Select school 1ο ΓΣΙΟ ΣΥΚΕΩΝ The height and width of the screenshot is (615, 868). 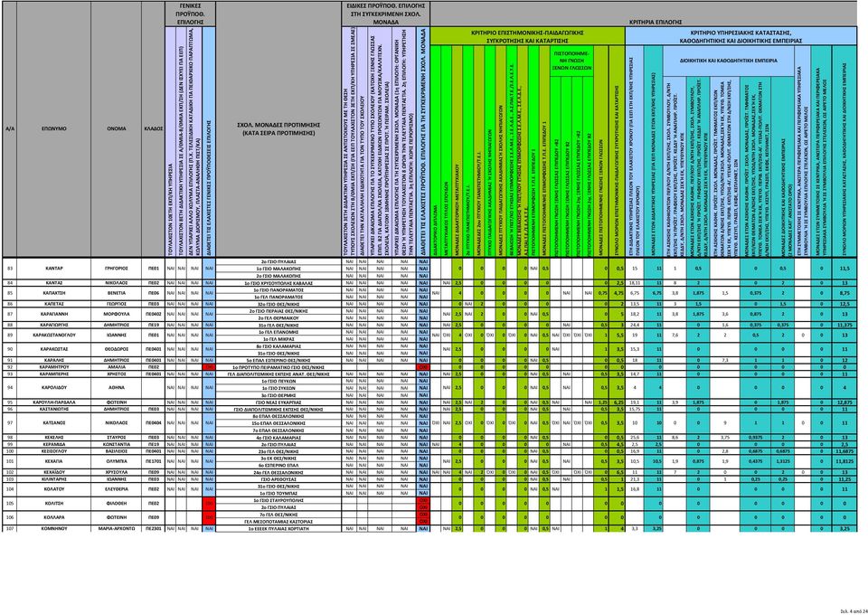tap(278, 388)
